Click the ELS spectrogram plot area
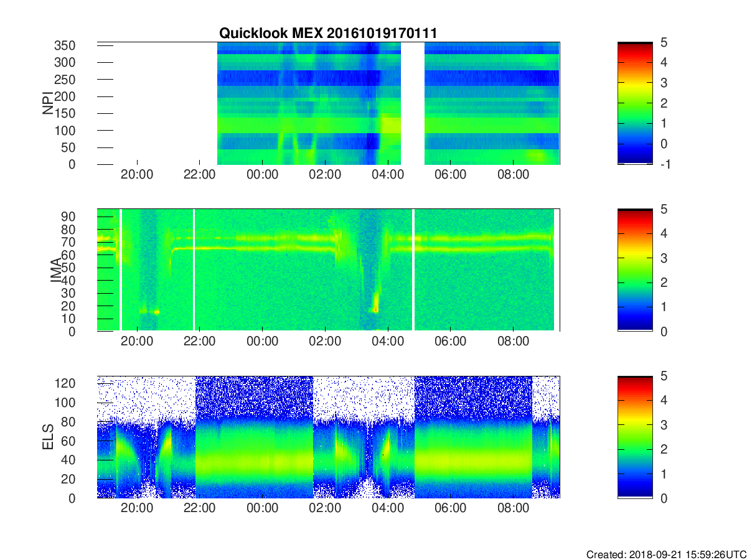The width and height of the screenshot is (747, 560). click(x=328, y=437)
